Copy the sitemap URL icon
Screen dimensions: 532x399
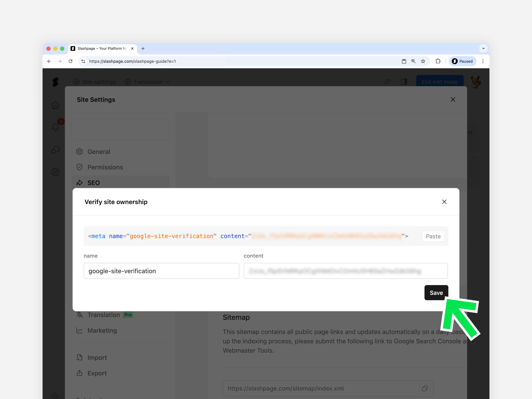(425, 388)
